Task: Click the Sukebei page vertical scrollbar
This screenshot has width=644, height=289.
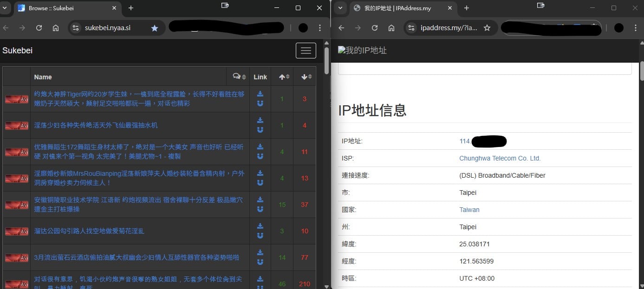Action: click(x=326, y=60)
